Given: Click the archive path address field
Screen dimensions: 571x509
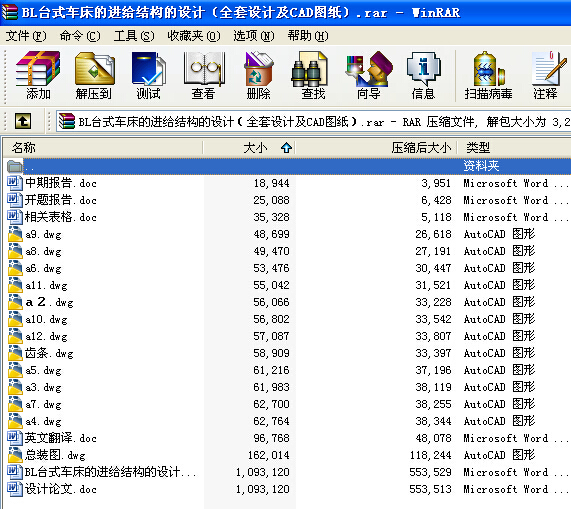Looking at the screenshot, I should (314, 121).
